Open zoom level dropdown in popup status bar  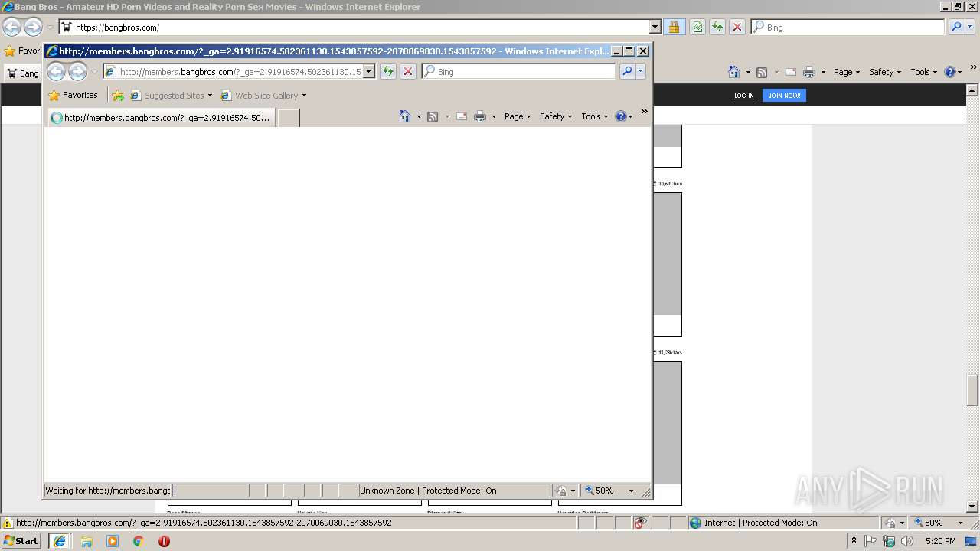click(632, 491)
